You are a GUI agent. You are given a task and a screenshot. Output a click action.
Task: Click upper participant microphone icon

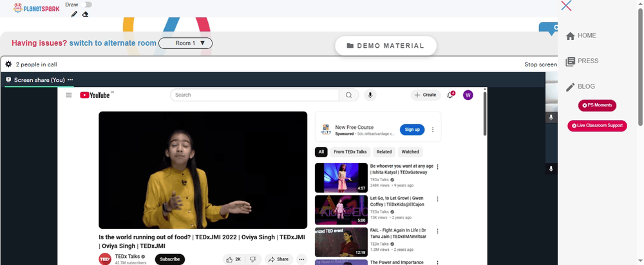551,117
